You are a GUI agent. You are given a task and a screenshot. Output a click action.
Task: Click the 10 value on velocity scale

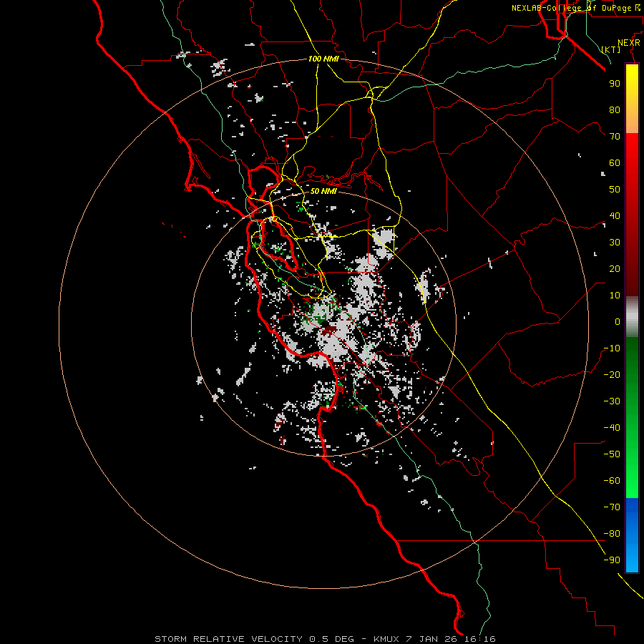pyautogui.click(x=615, y=296)
